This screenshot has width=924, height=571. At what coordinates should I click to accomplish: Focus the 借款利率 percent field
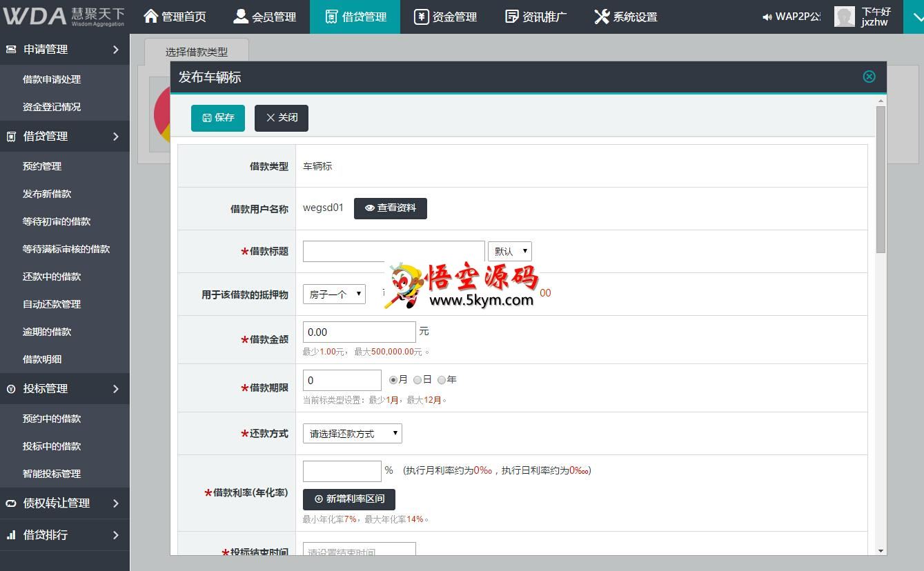342,471
